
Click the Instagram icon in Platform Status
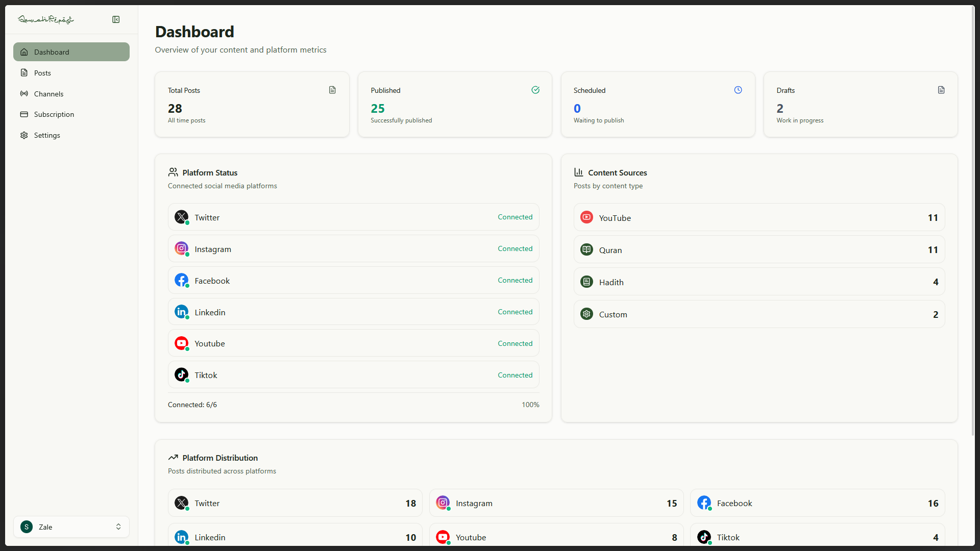[181, 248]
